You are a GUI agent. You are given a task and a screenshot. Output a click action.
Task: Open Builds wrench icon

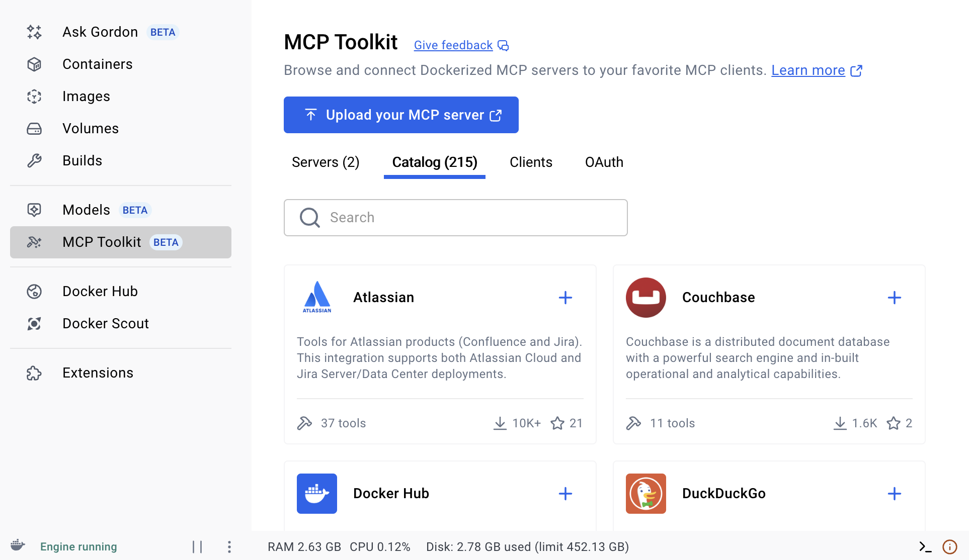[34, 161]
